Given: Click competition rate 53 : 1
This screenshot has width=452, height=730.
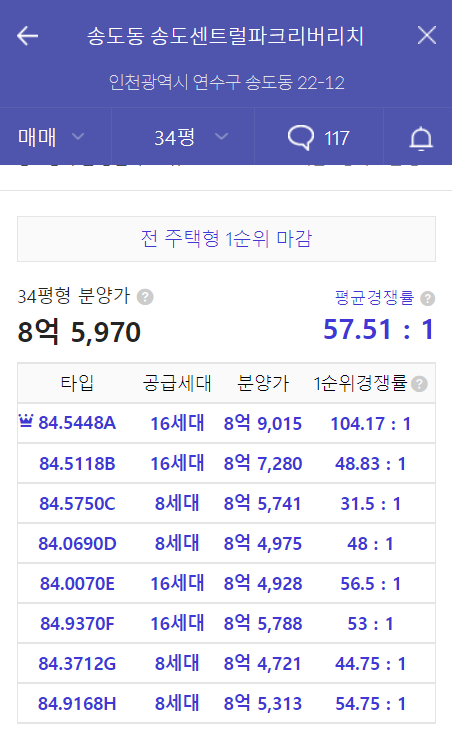Looking at the screenshot, I should click(371, 624).
